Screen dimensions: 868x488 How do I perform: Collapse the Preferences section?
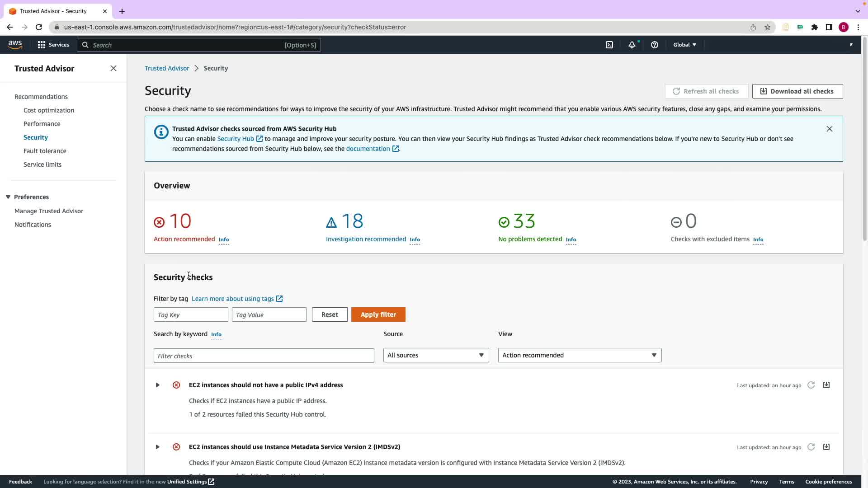[8, 197]
